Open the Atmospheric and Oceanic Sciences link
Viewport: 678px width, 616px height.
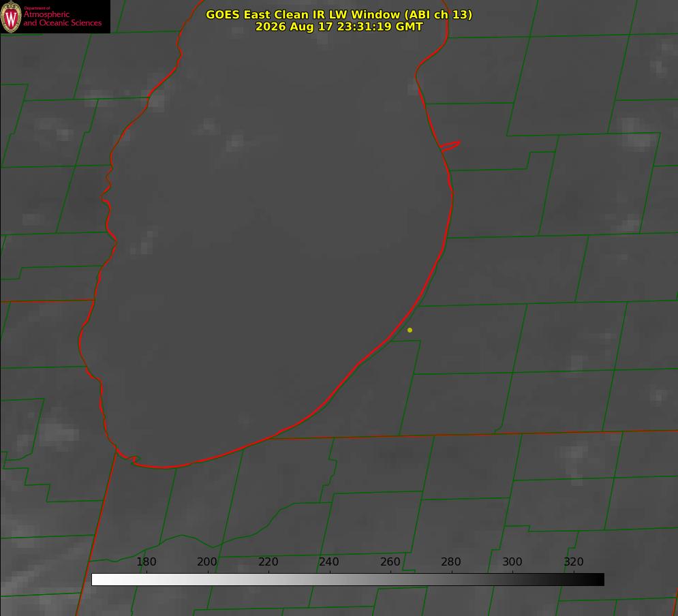(x=62, y=18)
